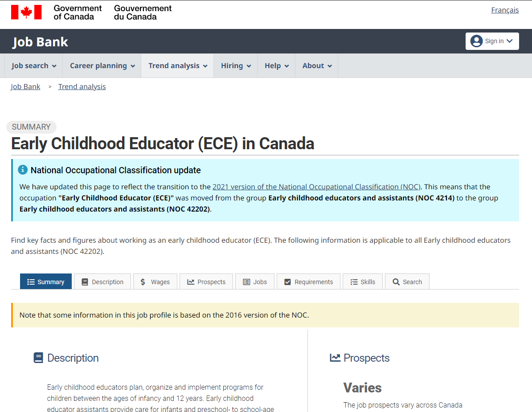Switch language to Français
The height and width of the screenshot is (412, 532).
coord(505,10)
